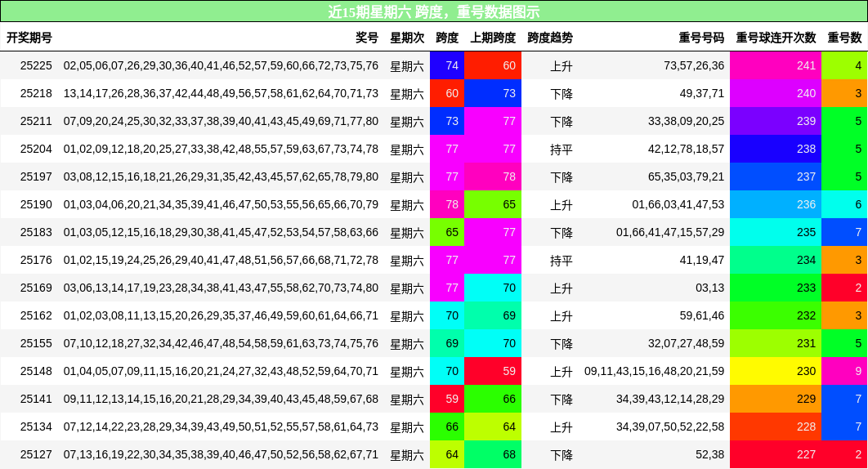The height and width of the screenshot is (469, 868).
Task: Click the 跨度 column header
Action: (447, 38)
